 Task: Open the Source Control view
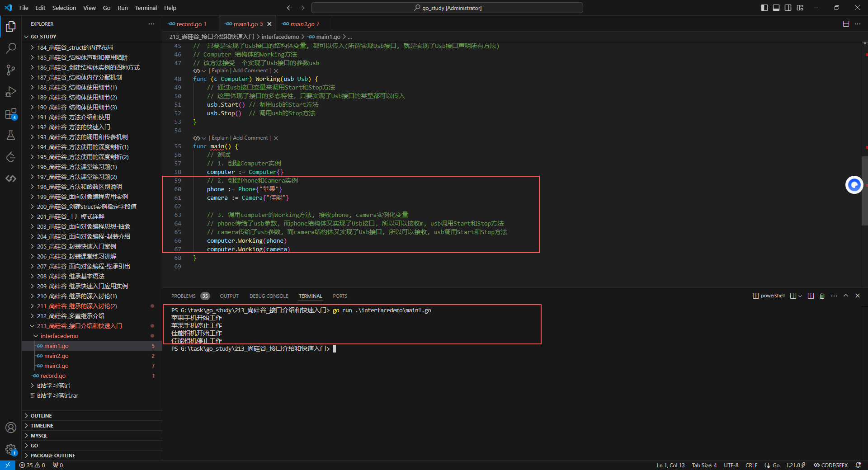pos(11,70)
